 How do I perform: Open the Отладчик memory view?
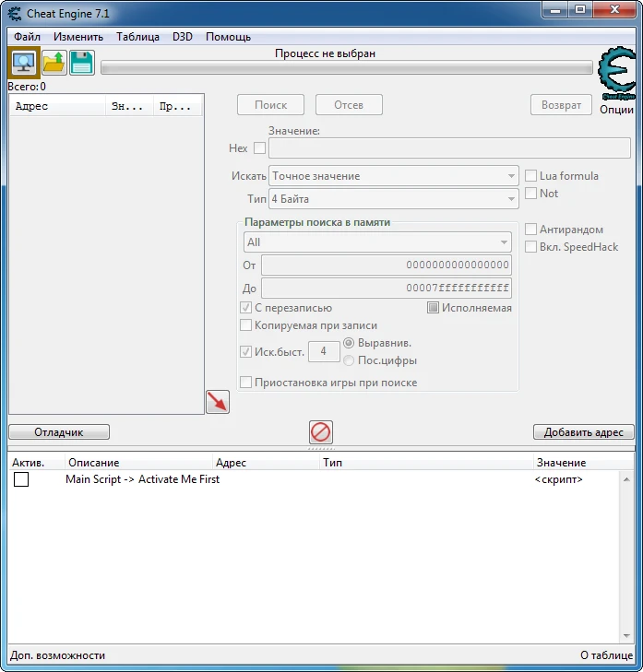59,432
